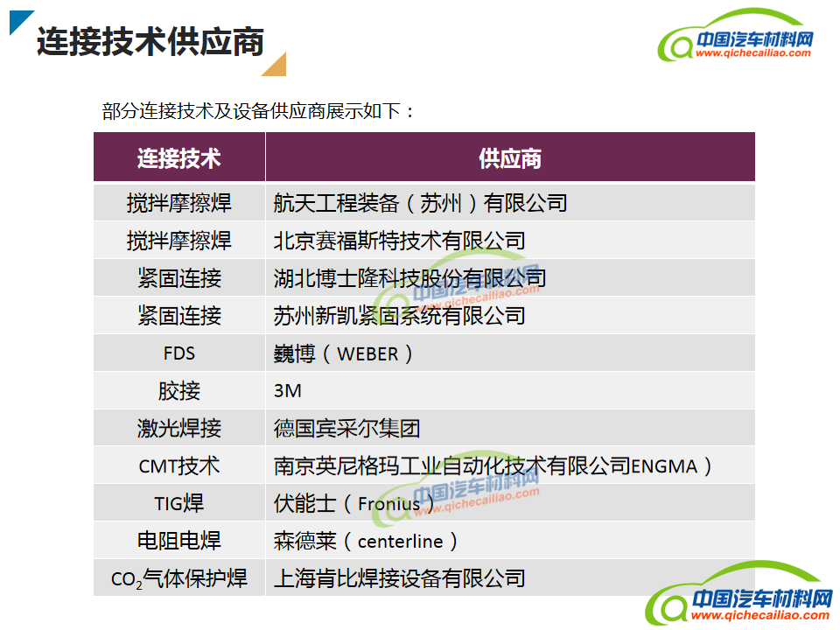Click the blue triangle in the top-left corner
The width and height of the screenshot is (840, 630).
19,20
